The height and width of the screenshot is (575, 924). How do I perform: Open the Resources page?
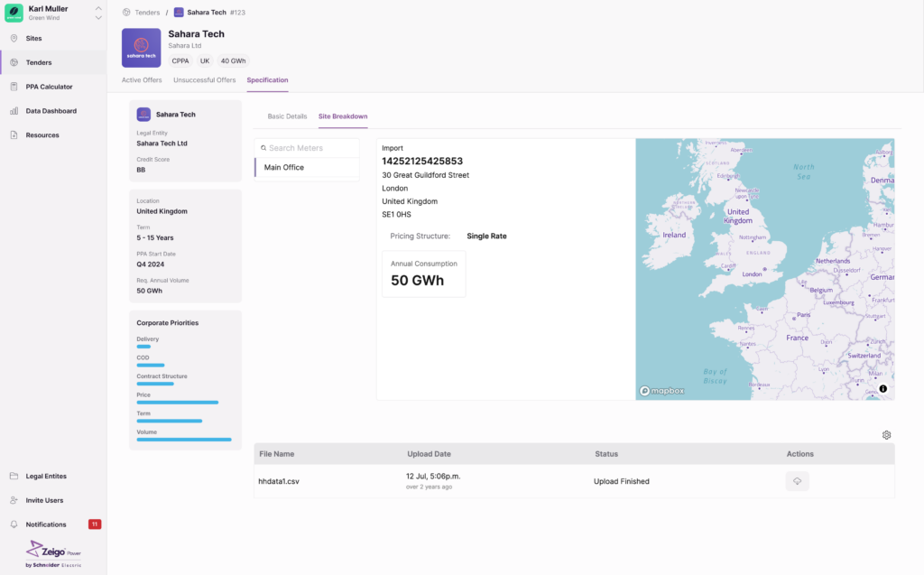pyautogui.click(x=42, y=135)
